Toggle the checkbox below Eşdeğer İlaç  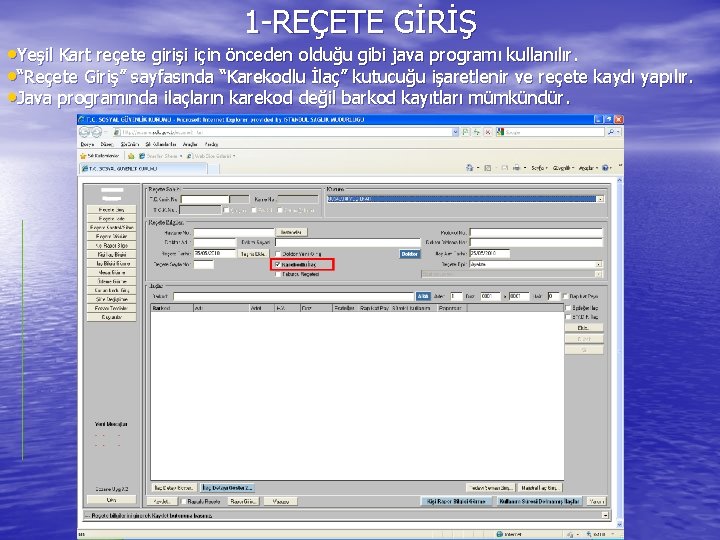tap(568, 317)
